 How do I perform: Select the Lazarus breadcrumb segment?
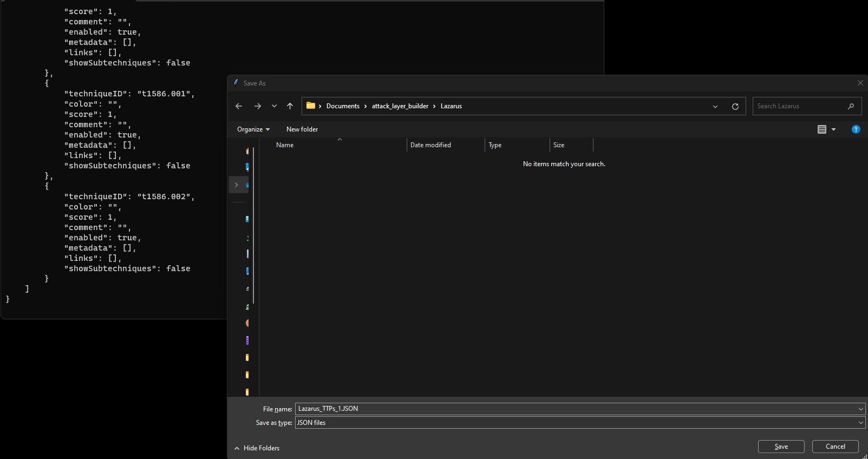[x=451, y=106]
